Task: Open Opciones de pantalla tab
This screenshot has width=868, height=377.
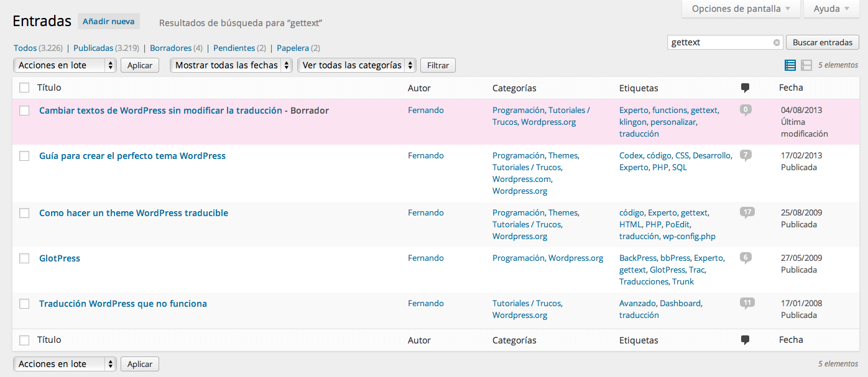Action: pyautogui.click(x=740, y=9)
